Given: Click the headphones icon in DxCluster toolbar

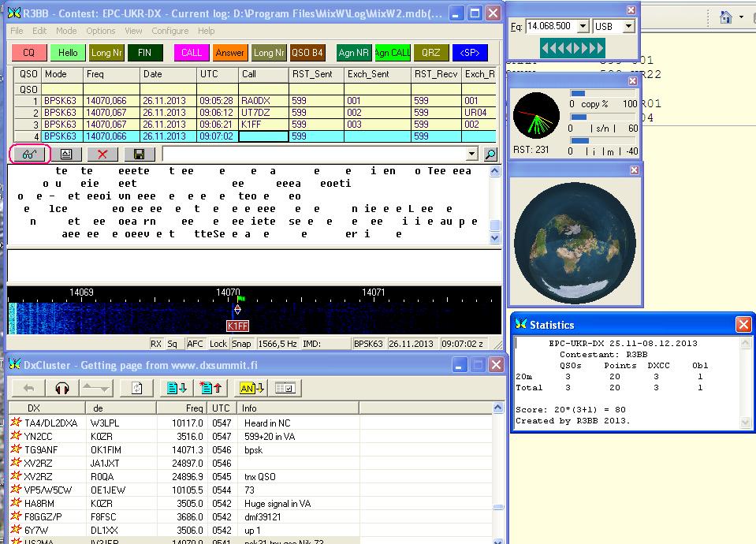Looking at the screenshot, I should [x=62, y=388].
